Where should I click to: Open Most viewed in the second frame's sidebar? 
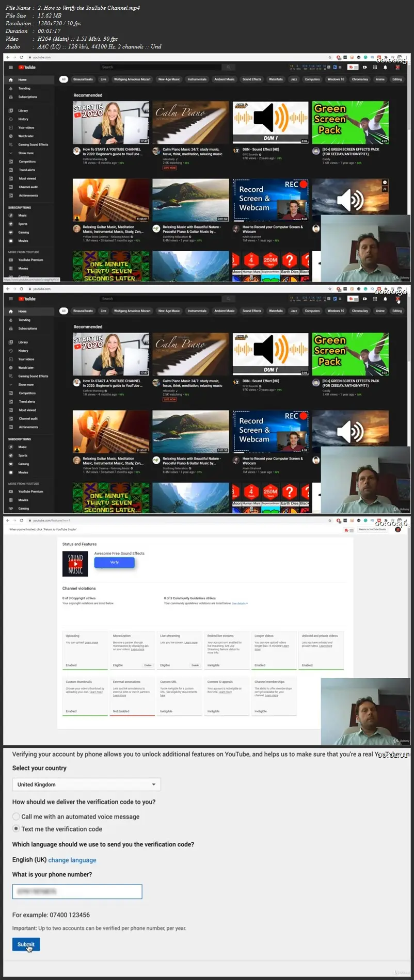(x=27, y=410)
